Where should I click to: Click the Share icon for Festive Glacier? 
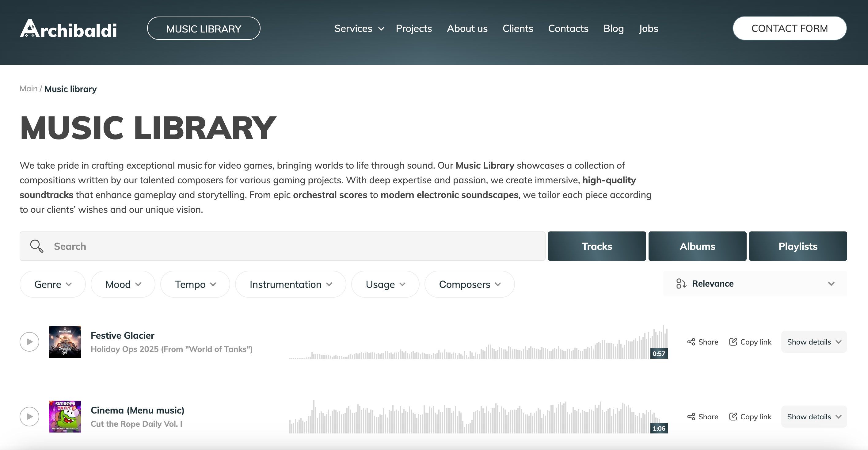(691, 342)
